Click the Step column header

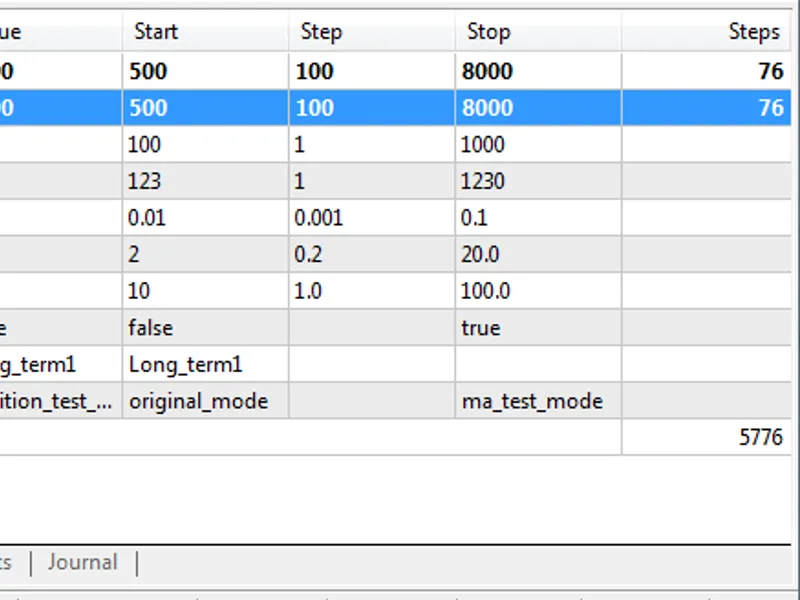pyautogui.click(x=372, y=32)
